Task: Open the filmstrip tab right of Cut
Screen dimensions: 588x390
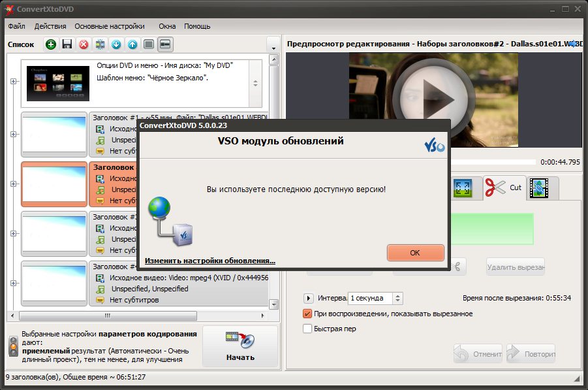Action: click(541, 187)
